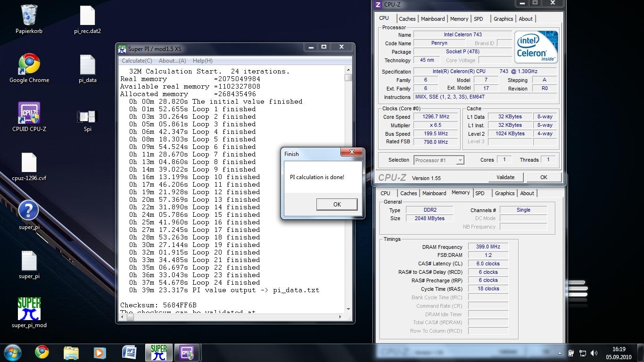Switch to Caches tab in upper CPU-Z

click(x=407, y=19)
